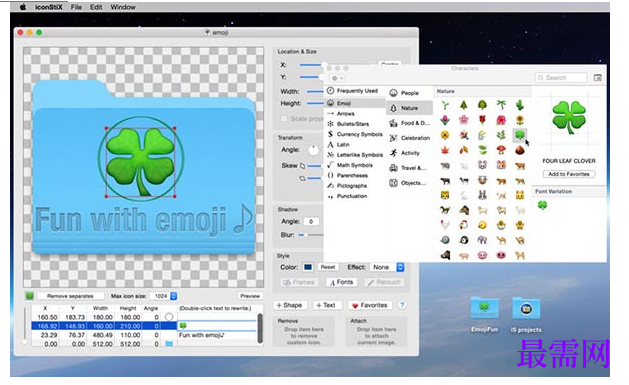Pick the chestnut emoji
Viewport: 629px width, 385px height.
pyautogui.click(x=520, y=150)
